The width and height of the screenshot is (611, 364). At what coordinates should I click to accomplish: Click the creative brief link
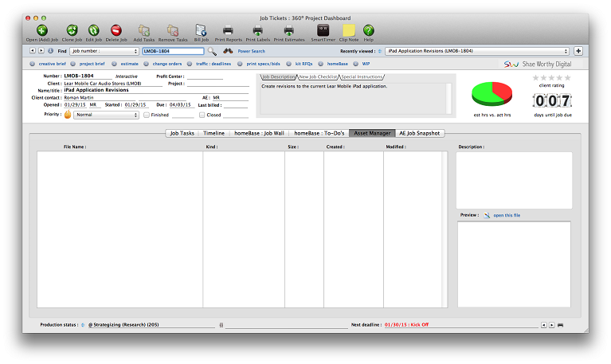[x=53, y=64]
